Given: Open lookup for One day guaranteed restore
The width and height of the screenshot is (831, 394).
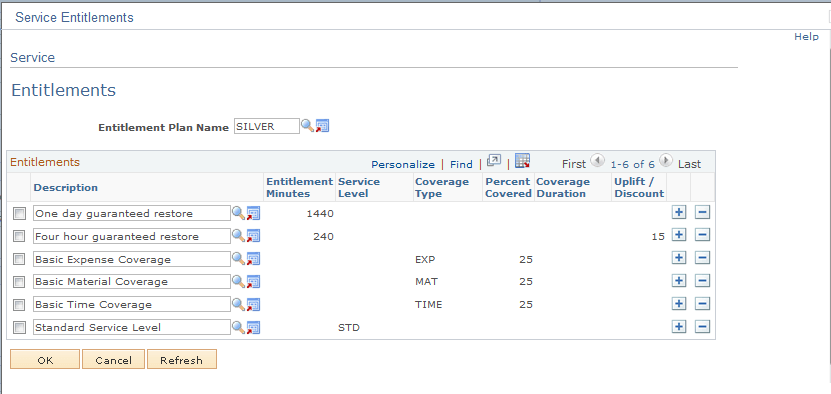Looking at the screenshot, I should pyautogui.click(x=238, y=213).
